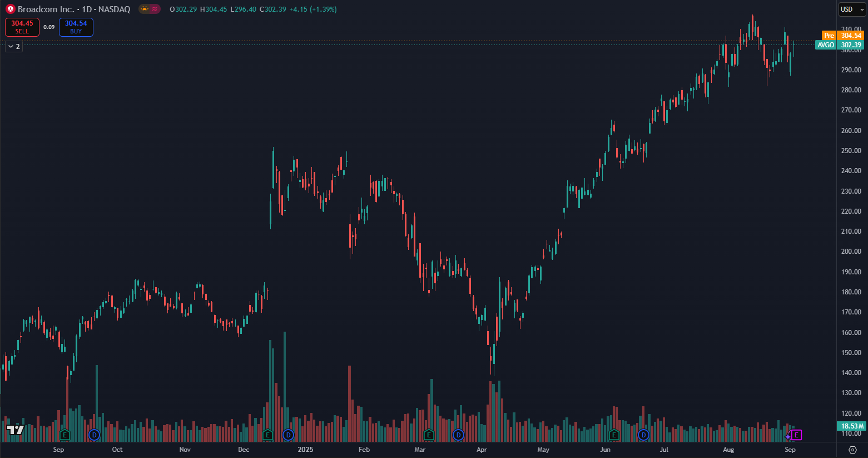Expand the collapsed indicators legend showing 2
This screenshot has height=458, width=868.
pos(14,47)
